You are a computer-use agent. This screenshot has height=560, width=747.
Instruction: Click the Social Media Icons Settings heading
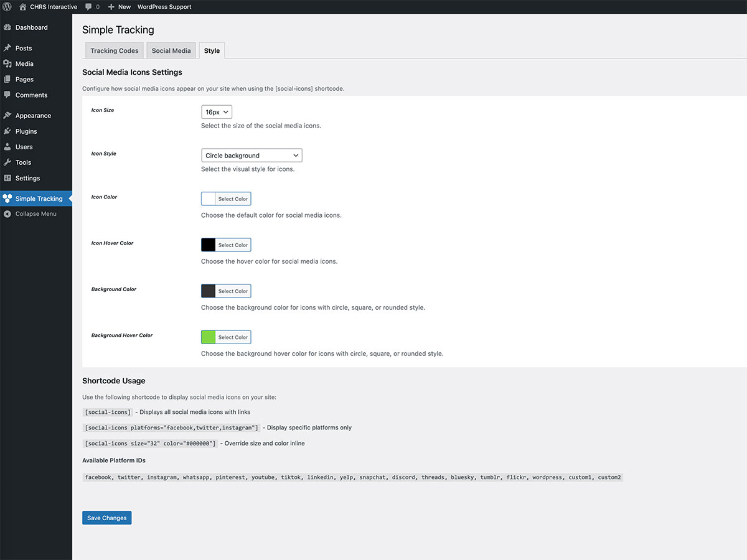tap(132, 72)
